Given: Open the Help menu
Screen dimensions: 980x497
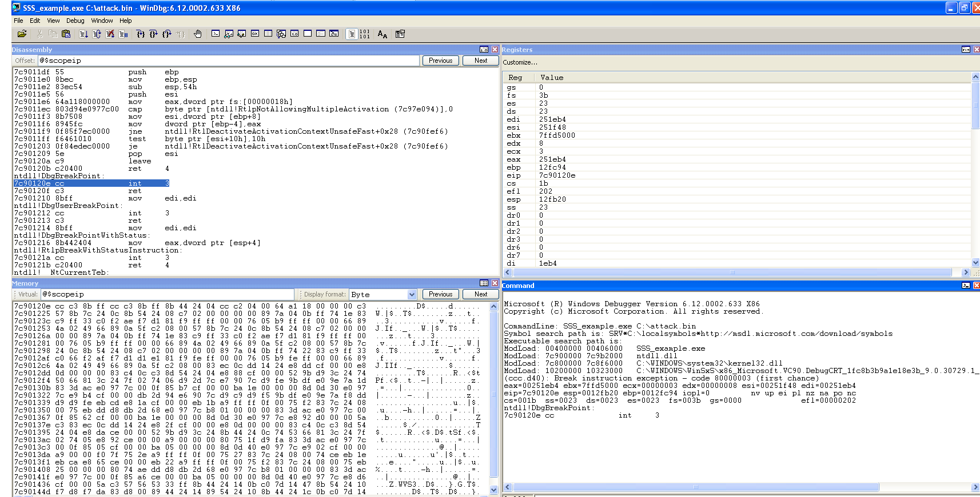Looking at the screenshot, I should [125, 21].
